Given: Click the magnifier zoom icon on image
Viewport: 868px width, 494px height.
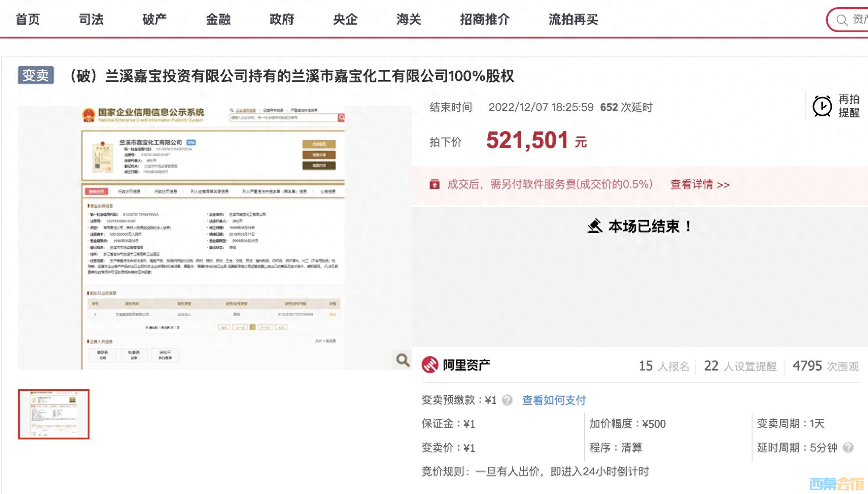Looking at the screenshot, I should coord(402,360).
